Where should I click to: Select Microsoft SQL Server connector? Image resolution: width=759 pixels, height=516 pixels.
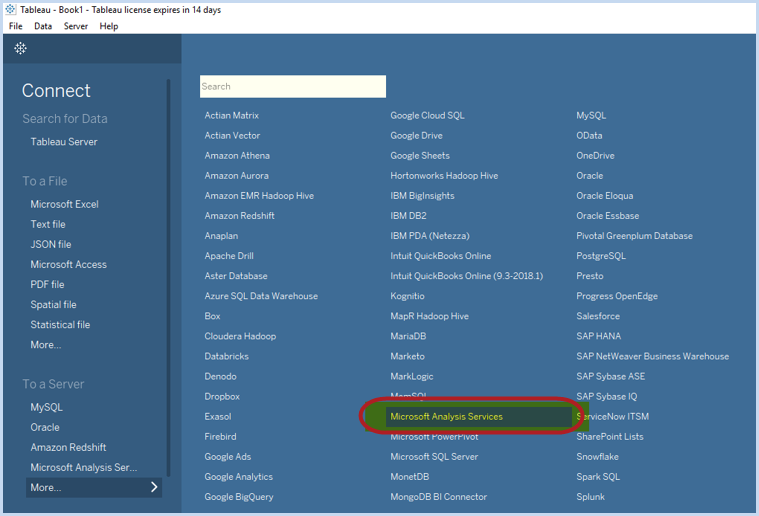[x=434, y=456]
